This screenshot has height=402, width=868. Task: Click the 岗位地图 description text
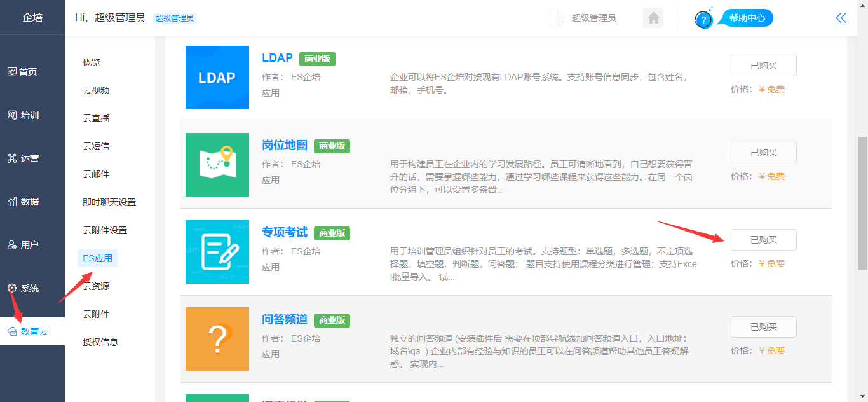(541, 177)
